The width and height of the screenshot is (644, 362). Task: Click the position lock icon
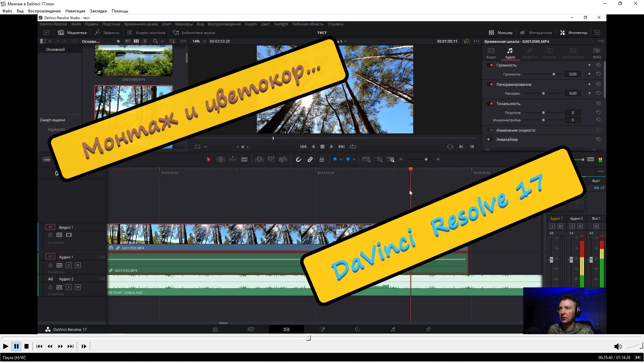coord(322,160)
